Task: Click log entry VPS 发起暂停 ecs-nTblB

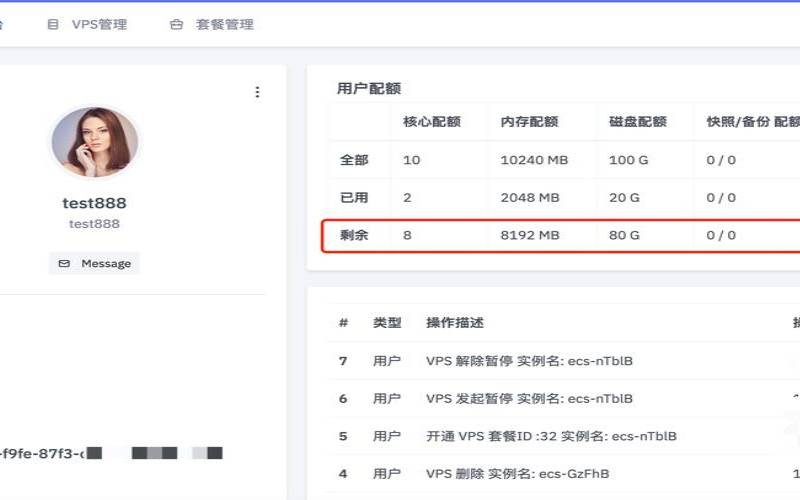Action: coord(529,398)
